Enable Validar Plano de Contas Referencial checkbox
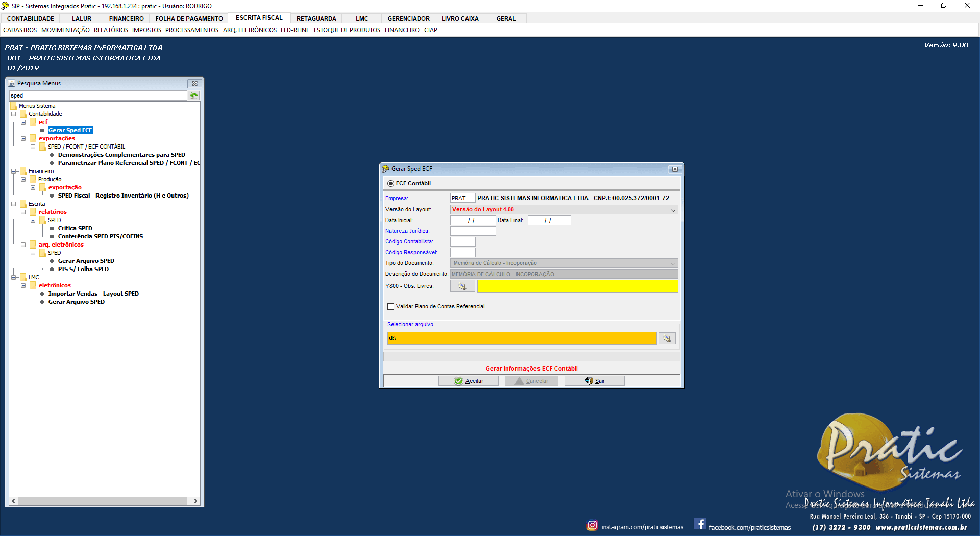The image size is (980, 536). coord(391,307)
